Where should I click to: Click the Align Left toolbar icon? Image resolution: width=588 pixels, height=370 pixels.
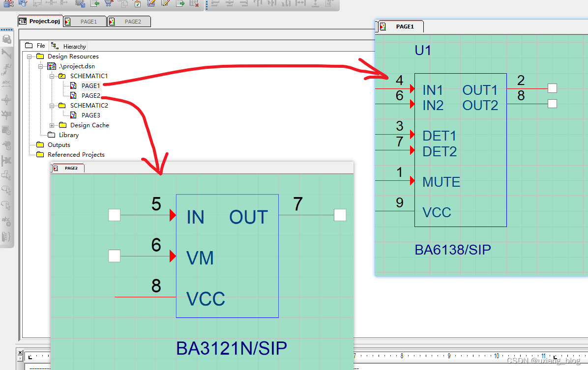(x=215, y=3)
